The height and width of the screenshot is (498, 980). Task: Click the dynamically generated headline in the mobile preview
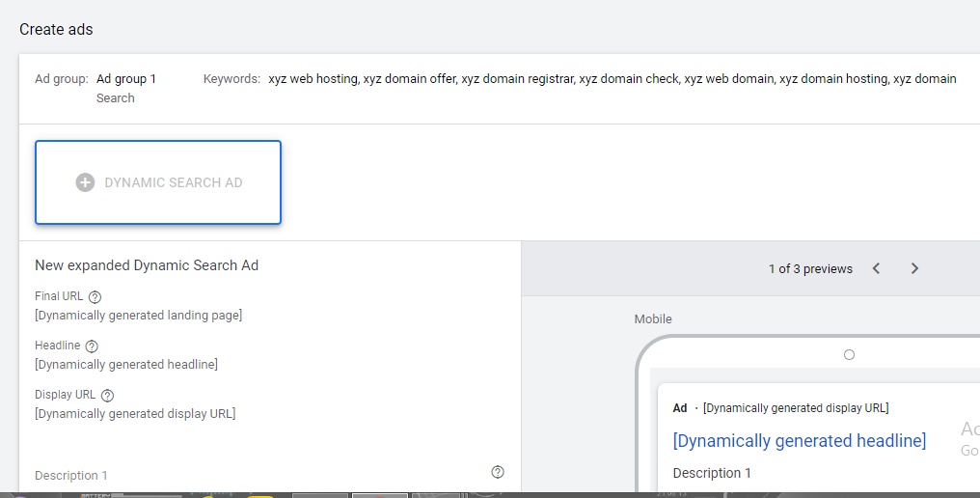tap(800, 440)
